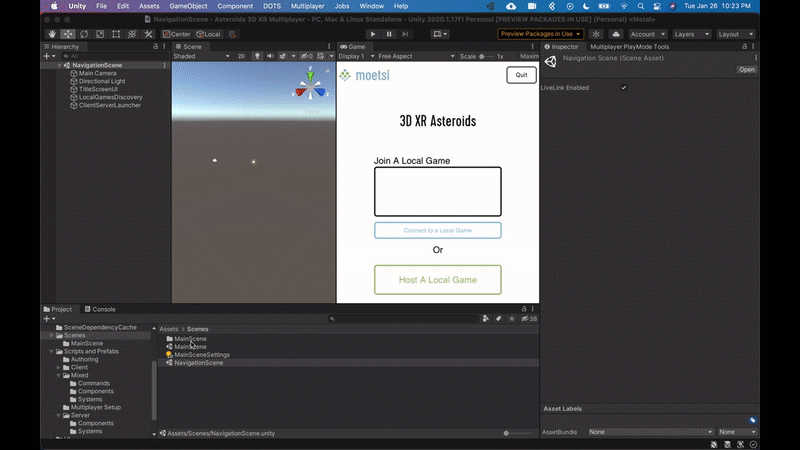
Task: Select the Move tool in toolbar
Action: [67, 34]
